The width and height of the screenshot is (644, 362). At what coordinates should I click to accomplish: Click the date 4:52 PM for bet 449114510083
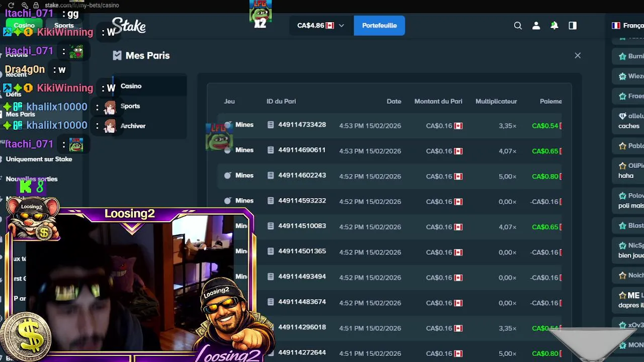pos(370,227)
